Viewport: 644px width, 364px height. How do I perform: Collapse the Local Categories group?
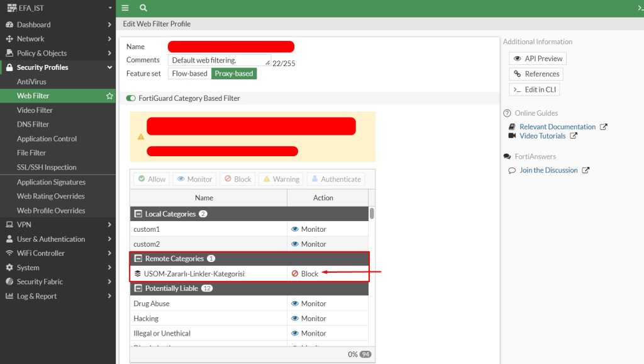click(x=138, y=214)
